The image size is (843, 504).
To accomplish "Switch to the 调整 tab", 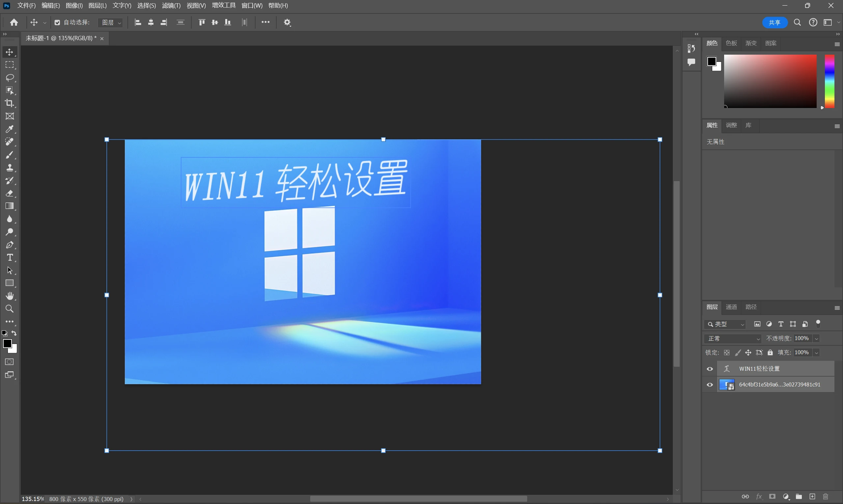I will 731,125.
